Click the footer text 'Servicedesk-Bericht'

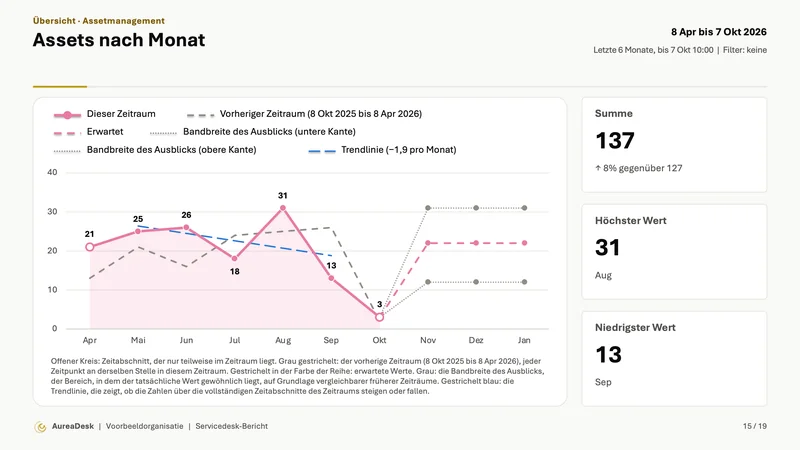232,427
